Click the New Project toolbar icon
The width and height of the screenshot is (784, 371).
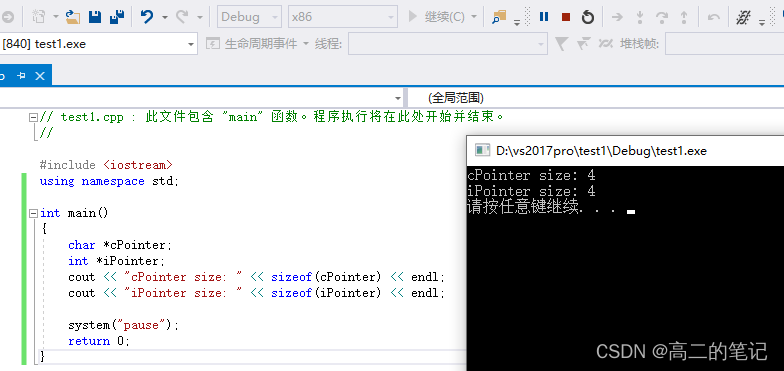pos(38,16)
